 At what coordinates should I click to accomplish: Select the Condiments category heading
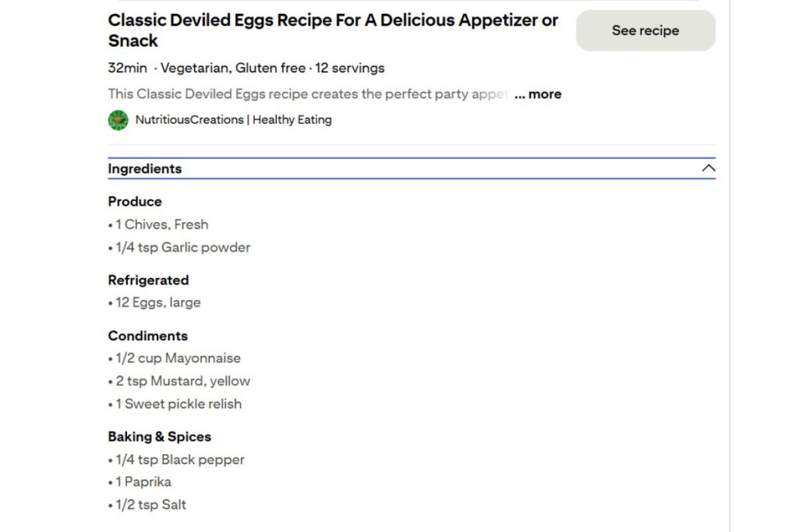(147, 336)
